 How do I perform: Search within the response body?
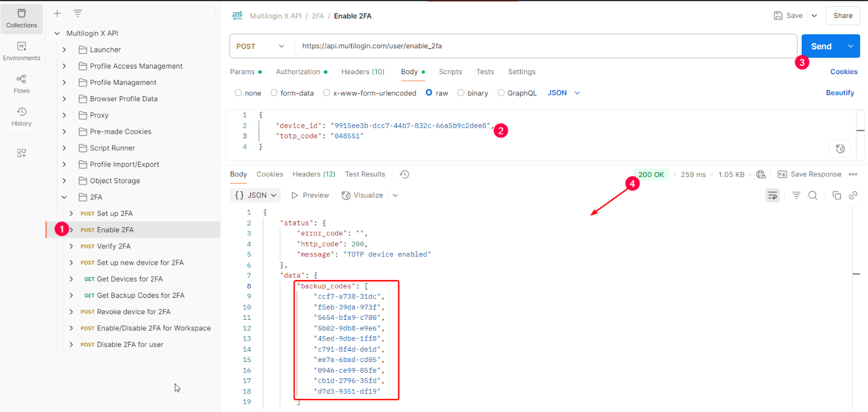[x=813, y=195]
